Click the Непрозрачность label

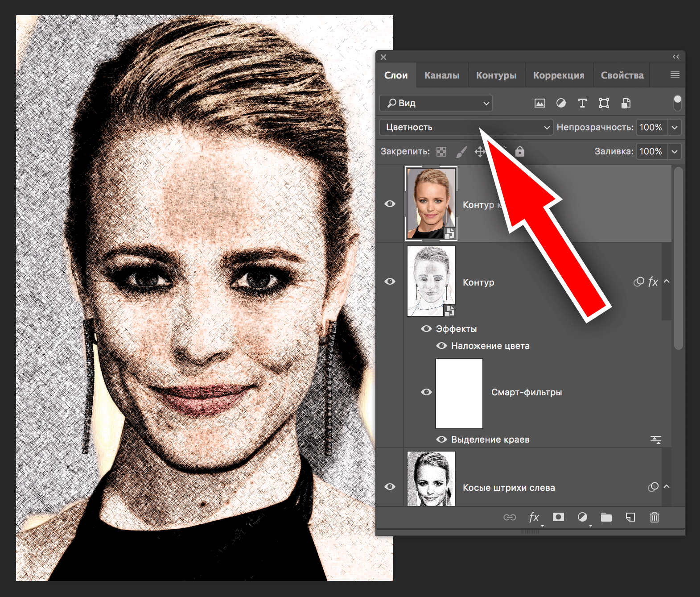pos(595,127)
